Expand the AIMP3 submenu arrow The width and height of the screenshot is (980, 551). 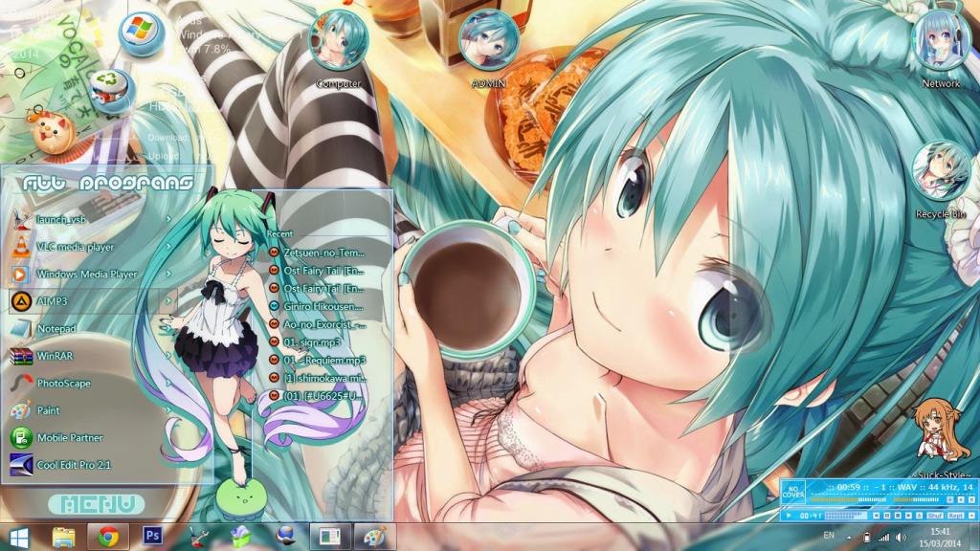coord(167,301)
